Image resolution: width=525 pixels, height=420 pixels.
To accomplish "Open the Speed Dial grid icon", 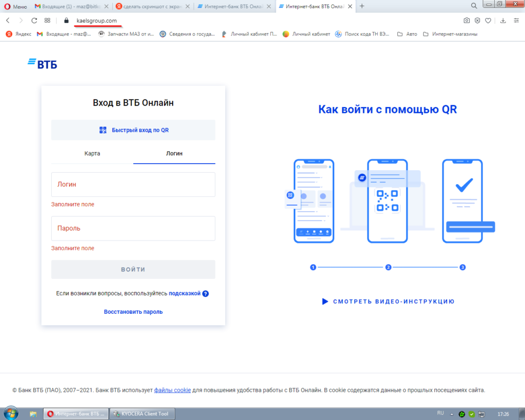I will click(48, 21).
